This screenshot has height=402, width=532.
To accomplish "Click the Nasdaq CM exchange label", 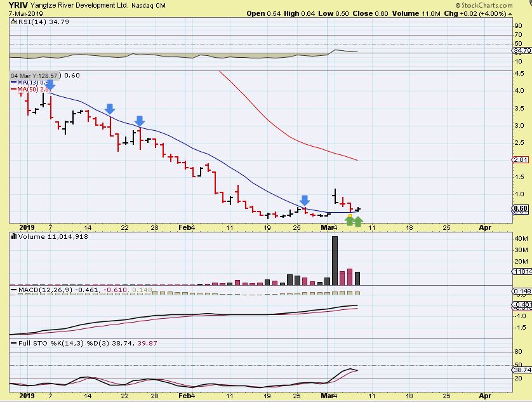I will point(149,6).
